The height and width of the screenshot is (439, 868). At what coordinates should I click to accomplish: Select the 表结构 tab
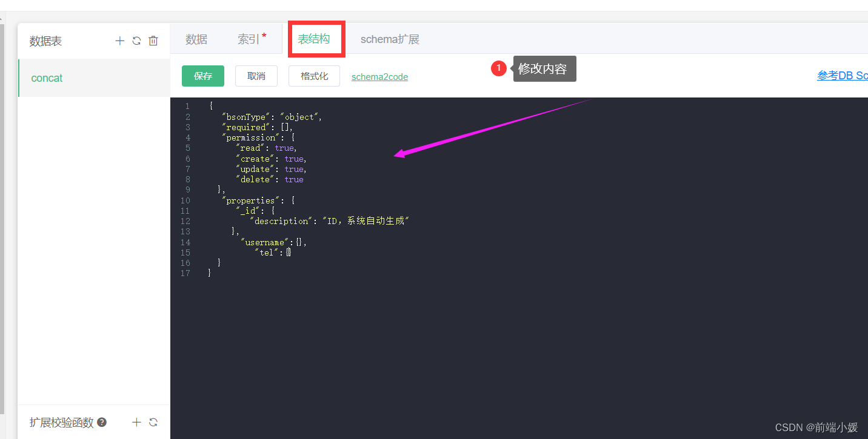(x=314, y=39)
